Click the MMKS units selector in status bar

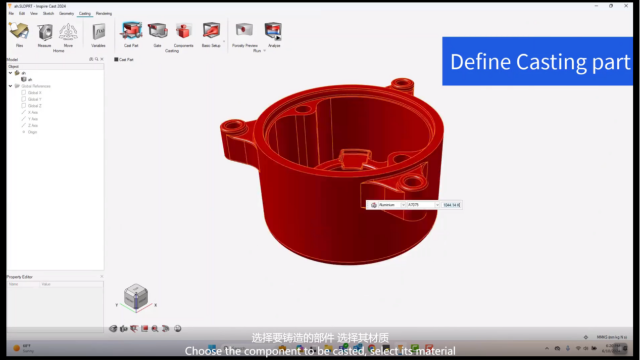pos(611,337)
